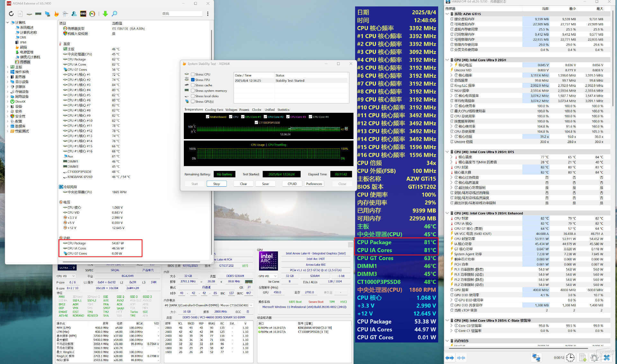Click HWiNFO expand-columns blue arrows icon
The width and height of the screenshot is (617, 364).
450,357
